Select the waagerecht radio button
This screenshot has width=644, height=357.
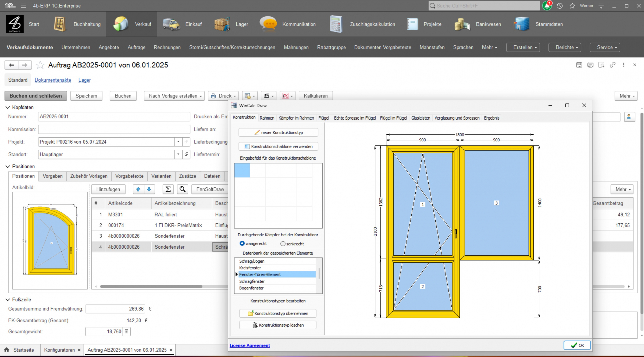pyautogui.click(x=242, y=243)
